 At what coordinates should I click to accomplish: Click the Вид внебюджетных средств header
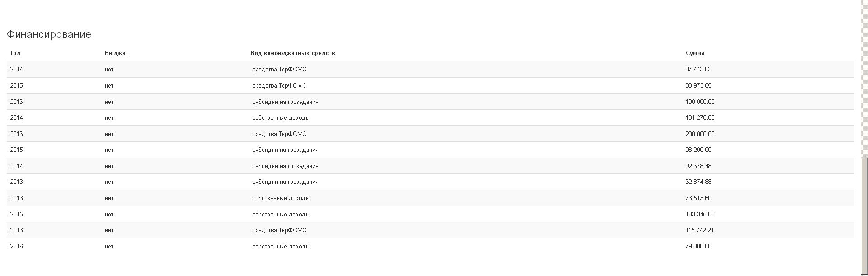(292, 53)
